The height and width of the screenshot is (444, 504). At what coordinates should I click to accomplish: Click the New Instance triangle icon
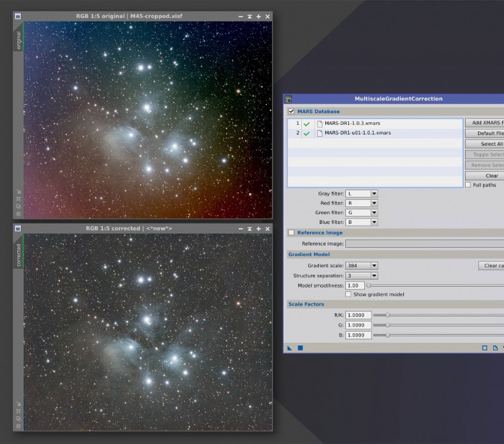click(x=290, y=348)
